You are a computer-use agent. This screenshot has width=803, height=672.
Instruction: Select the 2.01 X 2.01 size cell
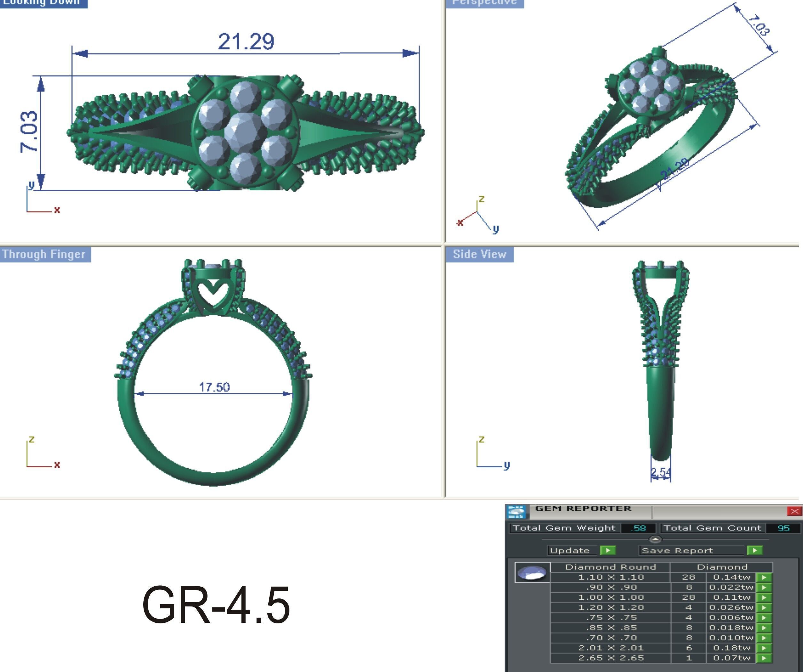click(x=611, y=648)
